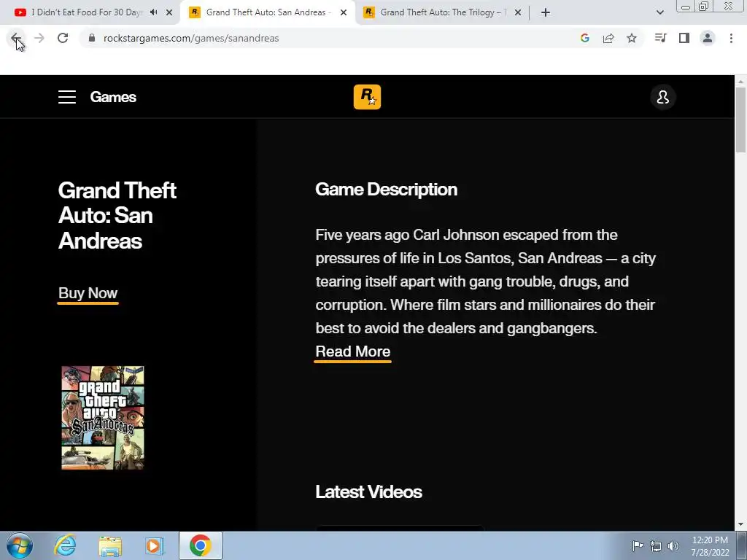Click the San Andreas cover art thumbnail
Viewport: 747px width, 560px height.
pyautogui.click(x=103, y=418)
